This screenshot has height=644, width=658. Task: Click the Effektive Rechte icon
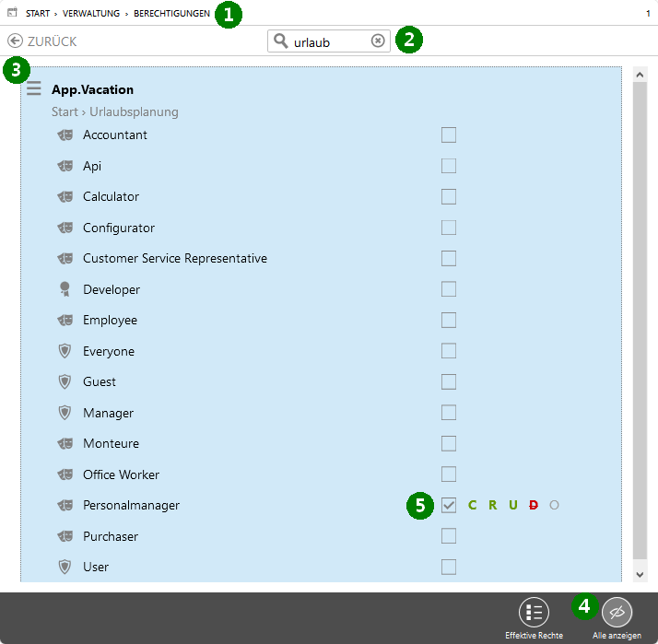[x=534, y=613]
